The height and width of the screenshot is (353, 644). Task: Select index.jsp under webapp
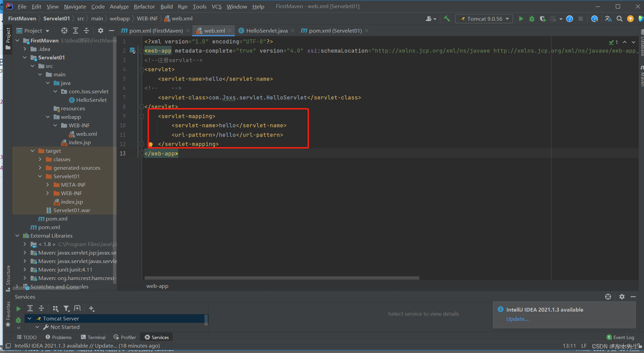pyautogui.click(x=76, y=143)
